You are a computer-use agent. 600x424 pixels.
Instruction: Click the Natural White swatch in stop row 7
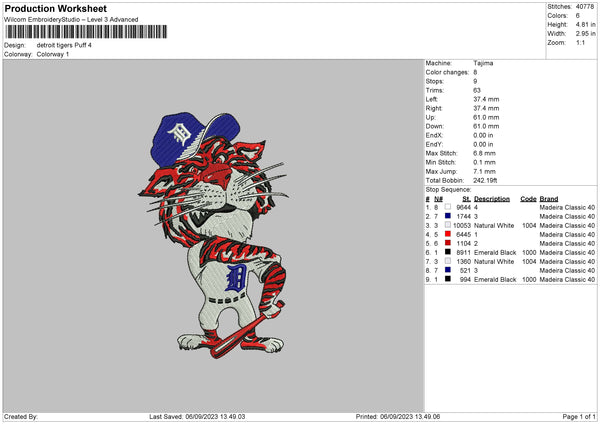click(448, 261)
